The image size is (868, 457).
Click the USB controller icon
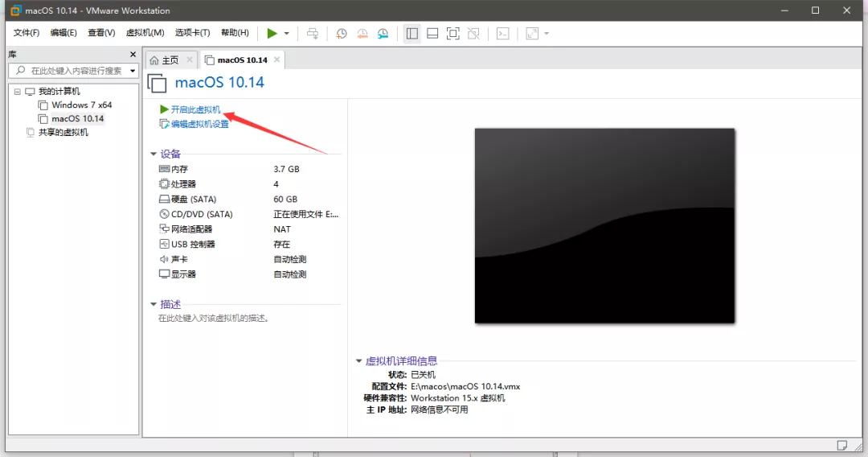(x=164, y=244)
